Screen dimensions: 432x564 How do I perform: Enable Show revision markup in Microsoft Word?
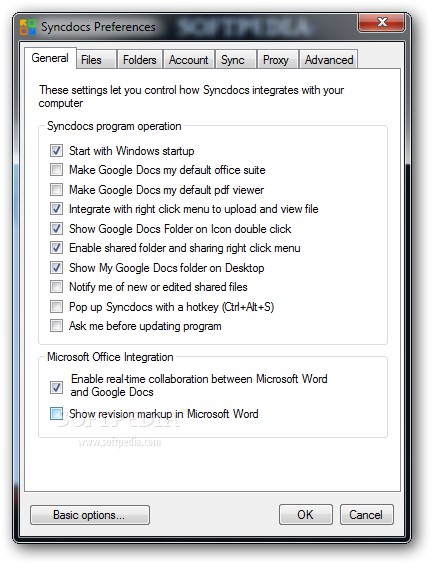pos(56,414)
